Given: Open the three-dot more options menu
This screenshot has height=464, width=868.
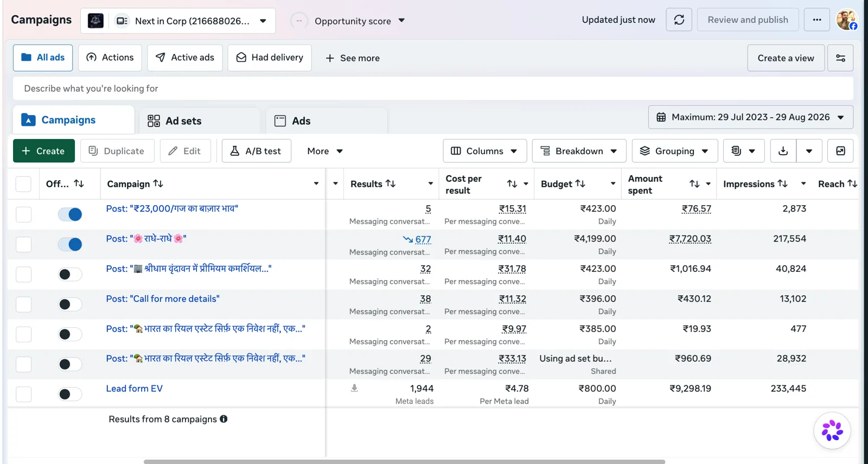Looking at the screenshot, I should pyautogui.click(x=816, y=20).
